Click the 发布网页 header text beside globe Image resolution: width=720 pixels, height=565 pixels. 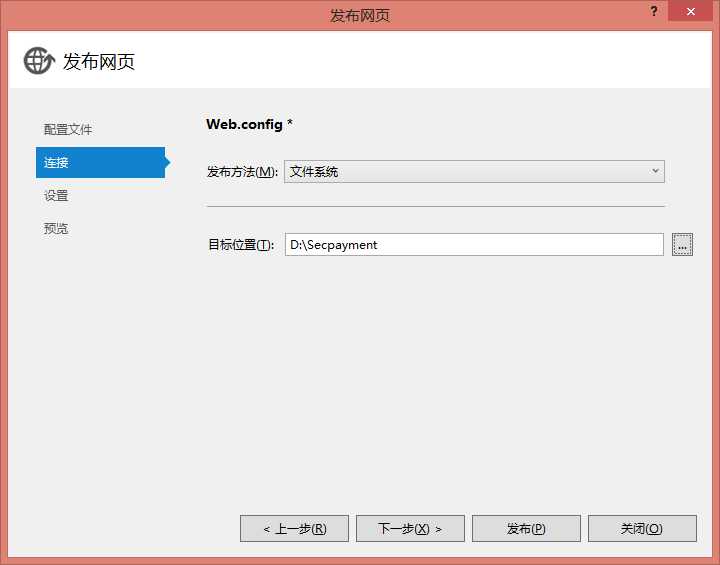(99, 62)
